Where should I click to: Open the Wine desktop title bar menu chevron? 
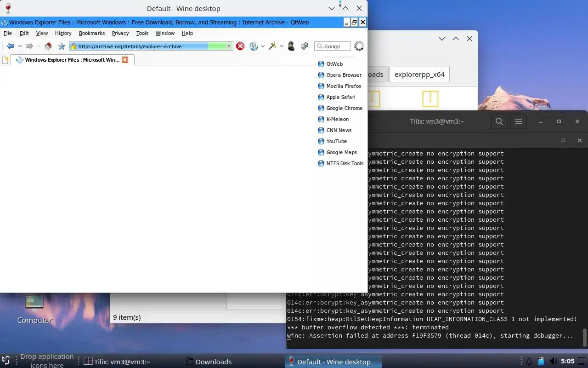332,8
